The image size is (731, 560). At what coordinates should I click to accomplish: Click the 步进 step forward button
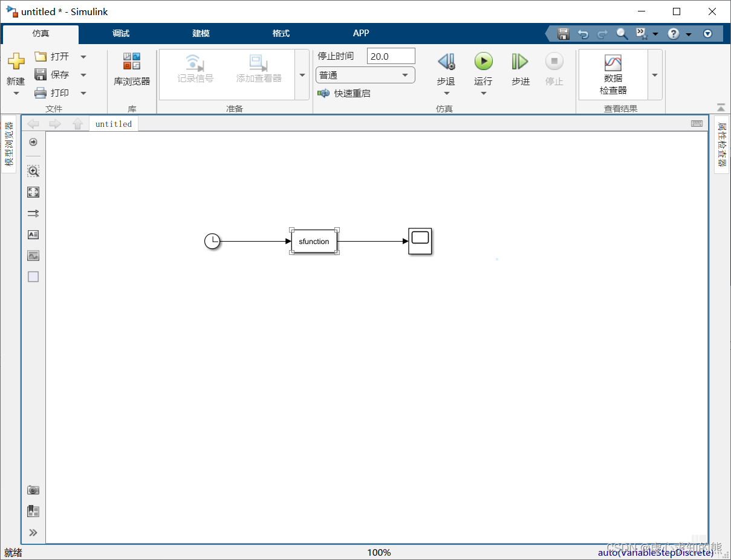tap(520, 68)
